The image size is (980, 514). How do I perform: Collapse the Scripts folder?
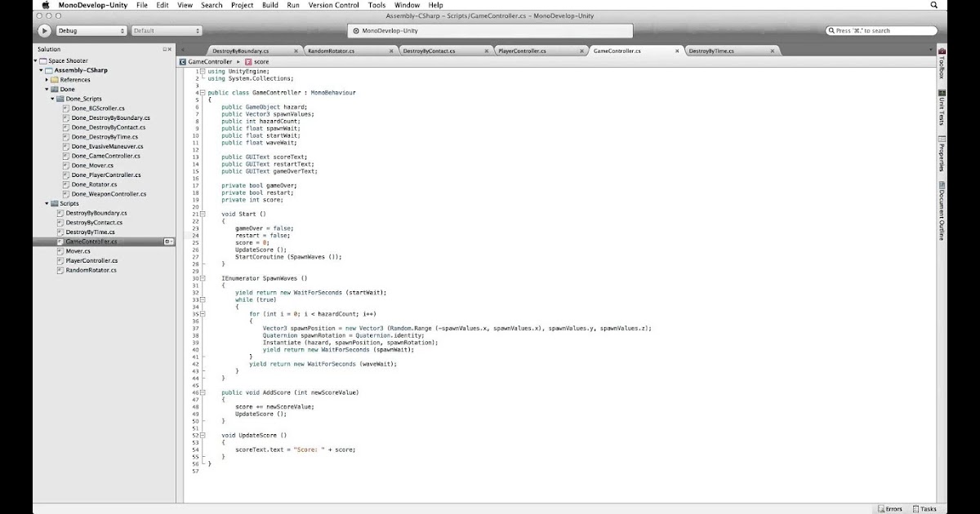tap(47, 204)
